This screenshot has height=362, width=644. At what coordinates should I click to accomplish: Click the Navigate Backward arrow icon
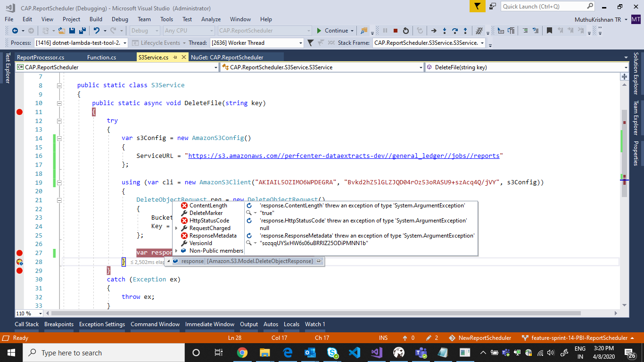[16, 31]
